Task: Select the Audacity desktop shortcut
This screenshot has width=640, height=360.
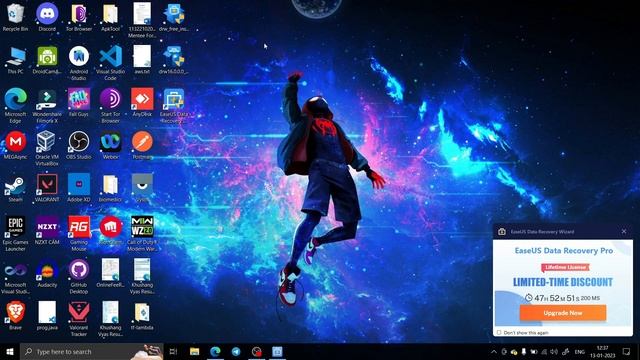Action: click(47, 273)
